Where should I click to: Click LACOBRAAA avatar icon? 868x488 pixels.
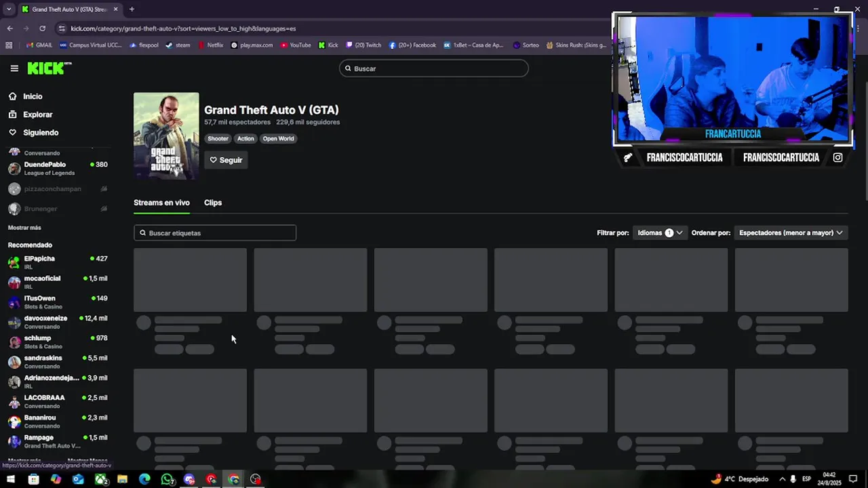[x=14, y=402]
